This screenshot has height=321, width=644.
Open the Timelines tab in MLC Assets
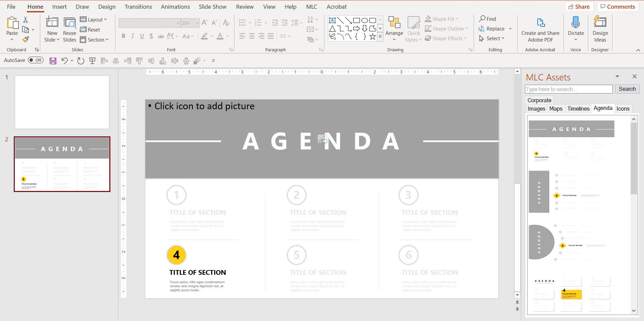578,109
